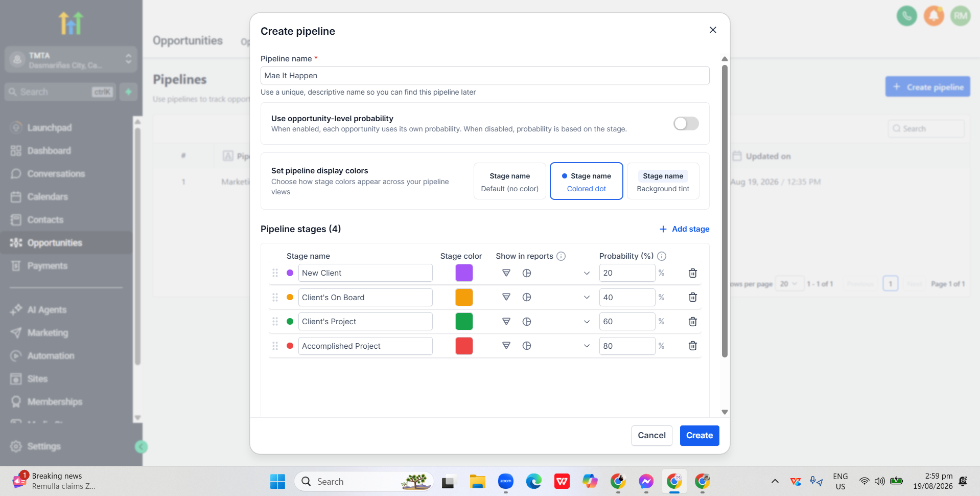Open TMTA account switcher
This screenshot has height=496, width=980.
[x=72, y=60]
